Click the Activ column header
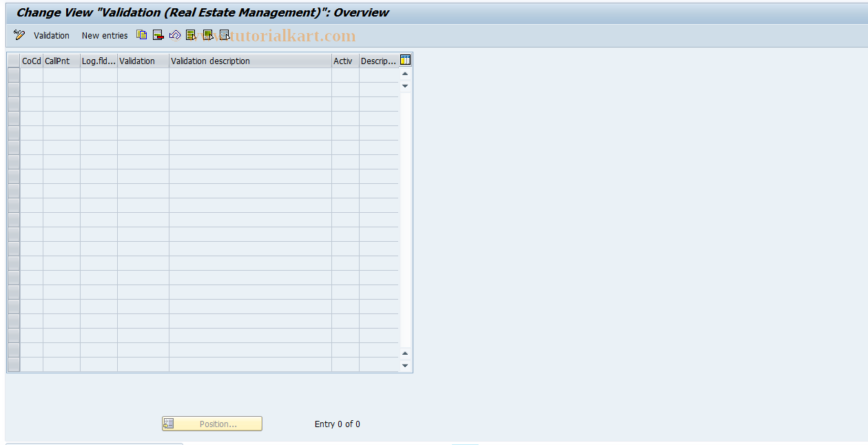The height and width of the screenshot is (445, 868). pos(345,61)
